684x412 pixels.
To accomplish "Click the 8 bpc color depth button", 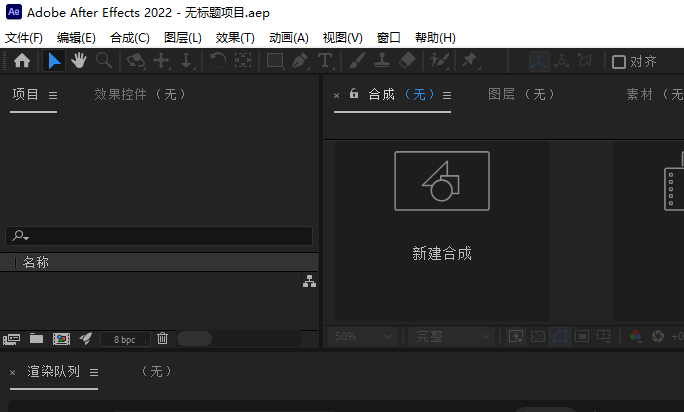I will pos(125,340).
